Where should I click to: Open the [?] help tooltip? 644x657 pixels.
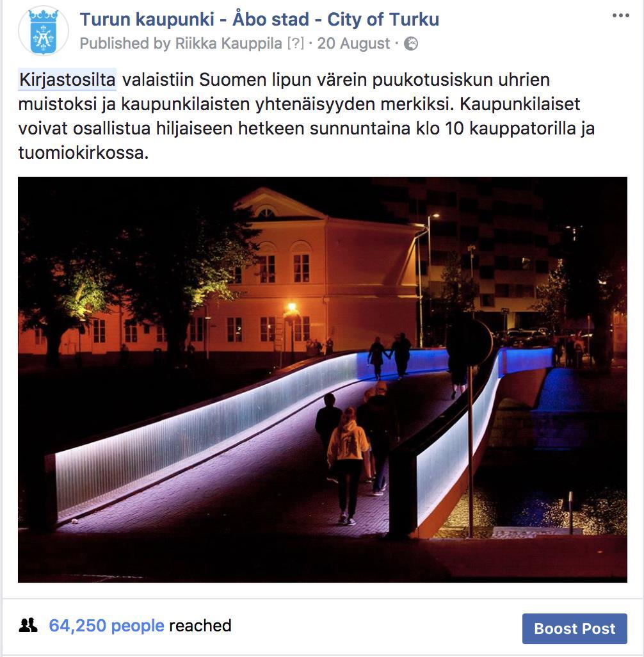click(x=295, y=44)
